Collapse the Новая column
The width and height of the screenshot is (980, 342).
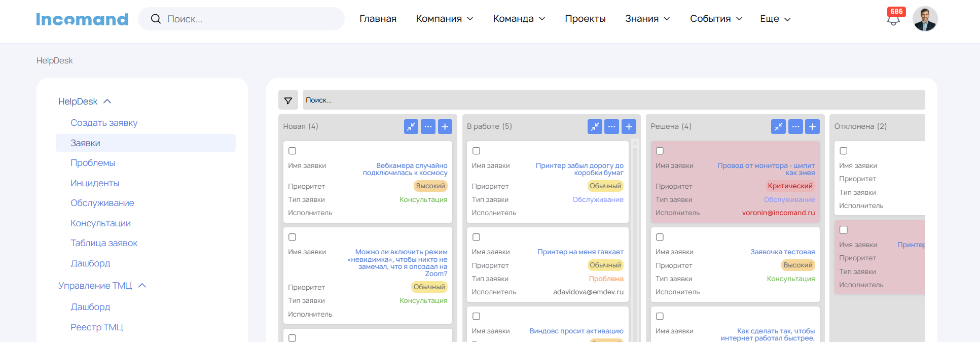coord(411,126)
